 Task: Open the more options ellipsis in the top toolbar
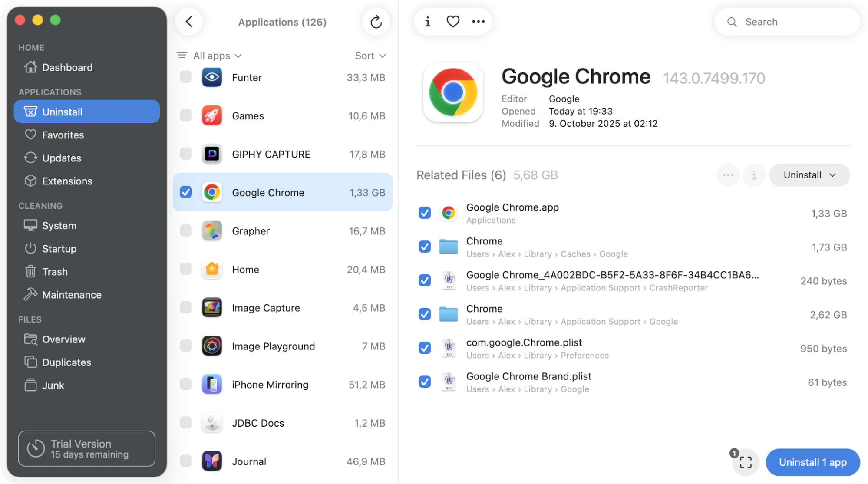(478, 22)
